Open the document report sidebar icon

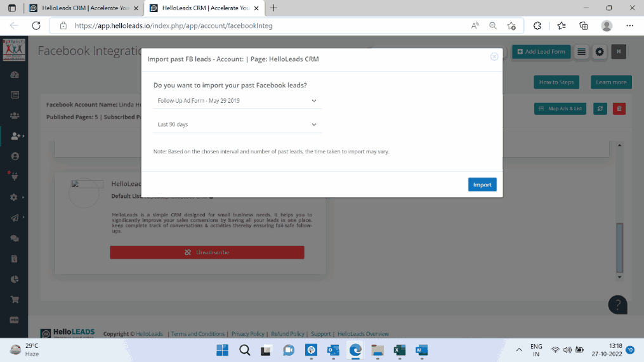[x=15, y=259]
